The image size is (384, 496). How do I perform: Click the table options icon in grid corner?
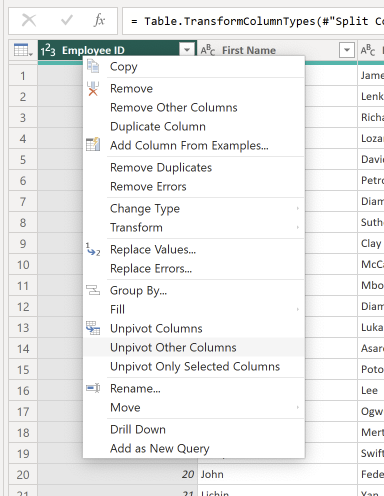23,50
